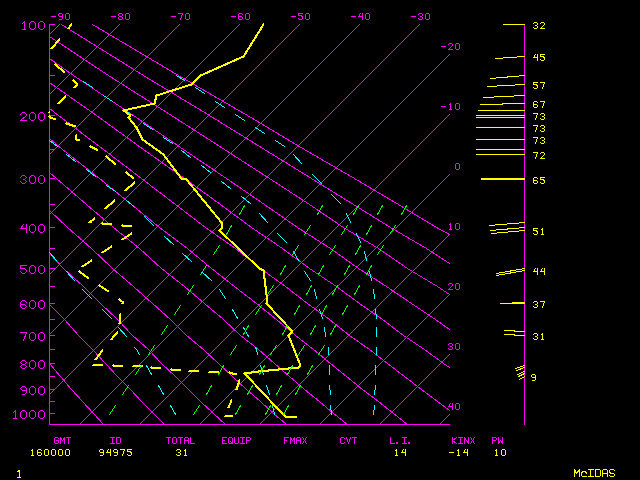Click the 850 pressure axis label reading 800
This screenshot has height=480, width=640.
(33, 365)
